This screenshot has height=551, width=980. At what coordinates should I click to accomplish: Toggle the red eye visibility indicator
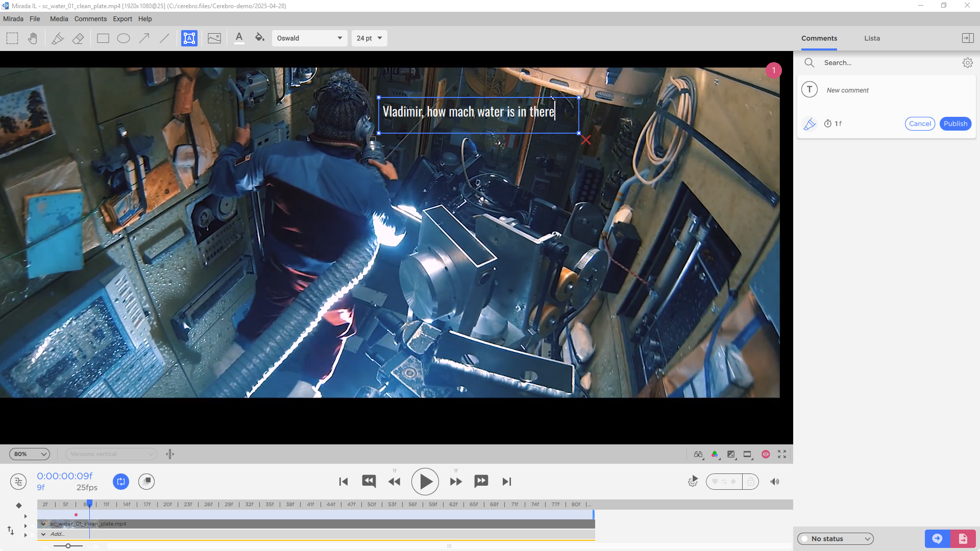click(766, 454)
